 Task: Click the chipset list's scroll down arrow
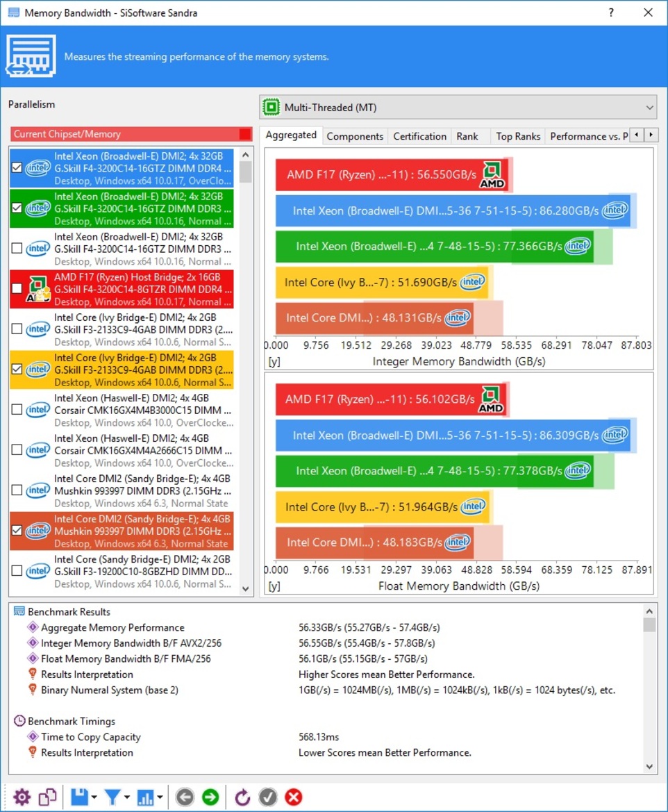pyautogui.click(x=245, y=588)
